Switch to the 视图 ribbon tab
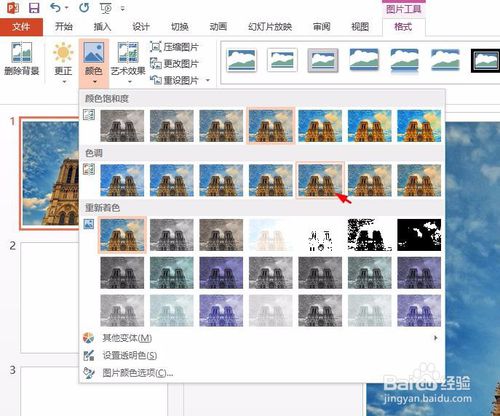 click(x=360, y=27)
